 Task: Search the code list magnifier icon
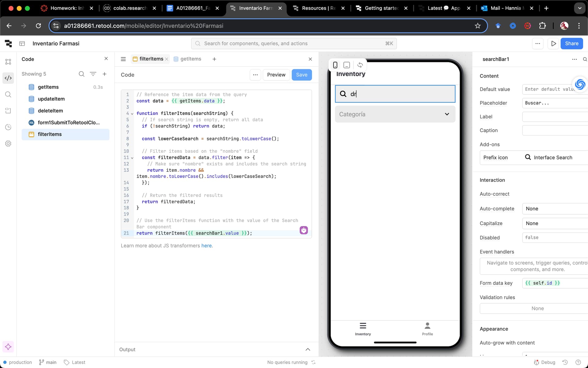pyautogui.click(x=81, y=74)
